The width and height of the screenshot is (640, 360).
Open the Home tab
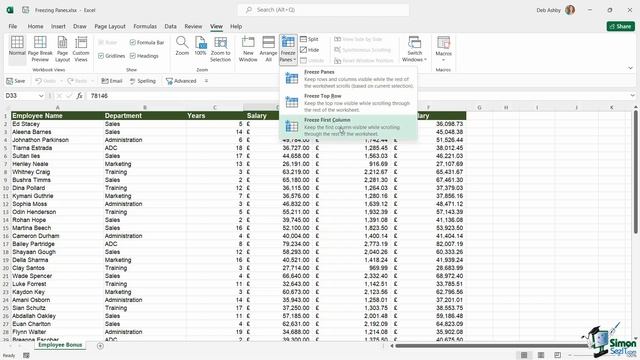pyautogui.click(x=36, y=26)
